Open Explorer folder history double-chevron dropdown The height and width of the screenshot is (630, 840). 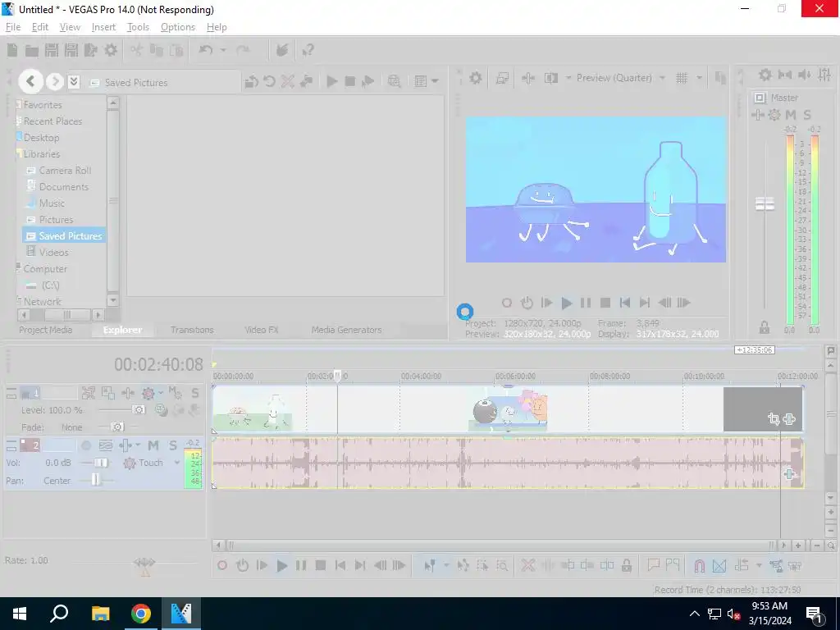pyautogui.click(x=74, y=81)
